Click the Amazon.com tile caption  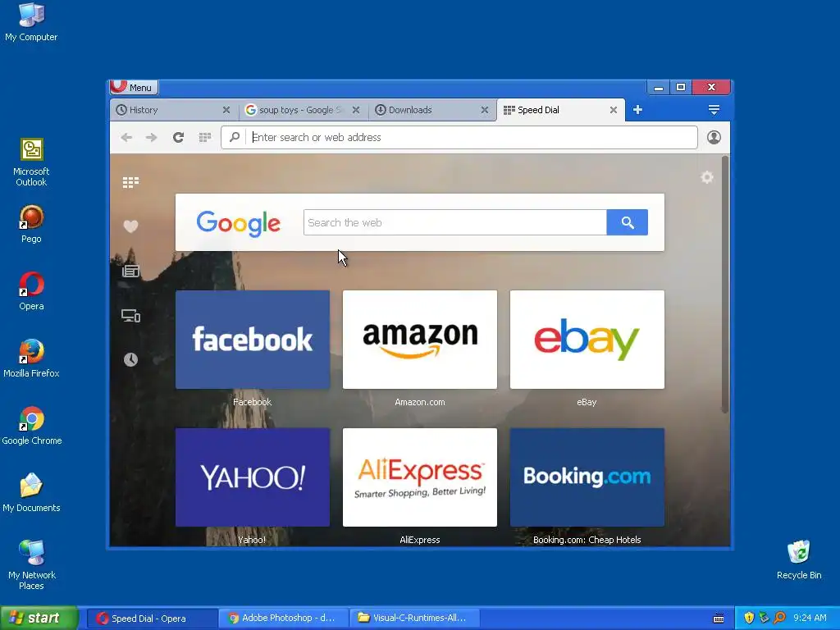click(420, 402)
